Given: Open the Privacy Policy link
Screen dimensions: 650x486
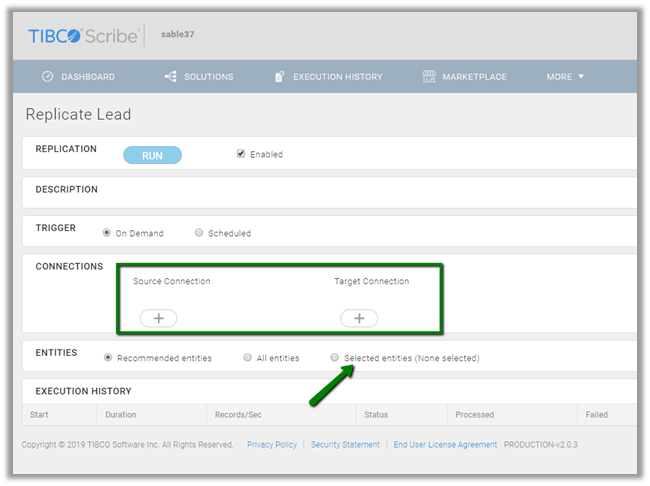Looking at the screenshot, I should coord(272,445).
